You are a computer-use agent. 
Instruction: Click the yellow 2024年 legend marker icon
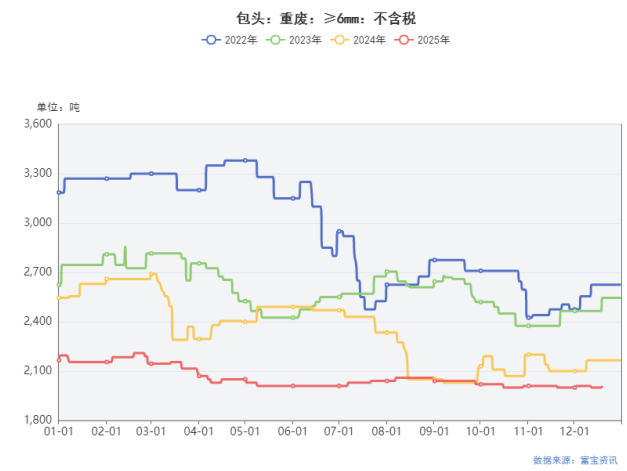tap(339, 40)
